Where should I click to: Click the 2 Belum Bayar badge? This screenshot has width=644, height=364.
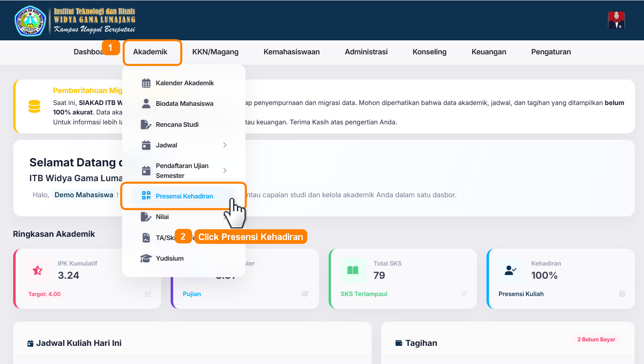coord(596,339)
